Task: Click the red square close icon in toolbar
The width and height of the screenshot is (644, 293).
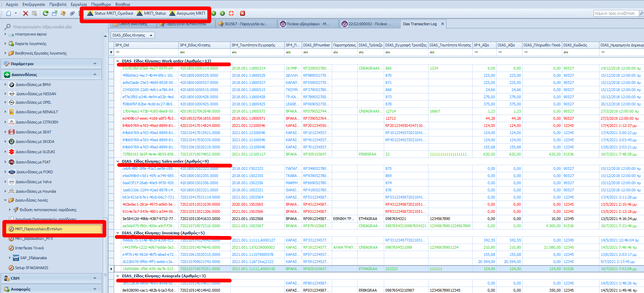Action: coord(242,13)
